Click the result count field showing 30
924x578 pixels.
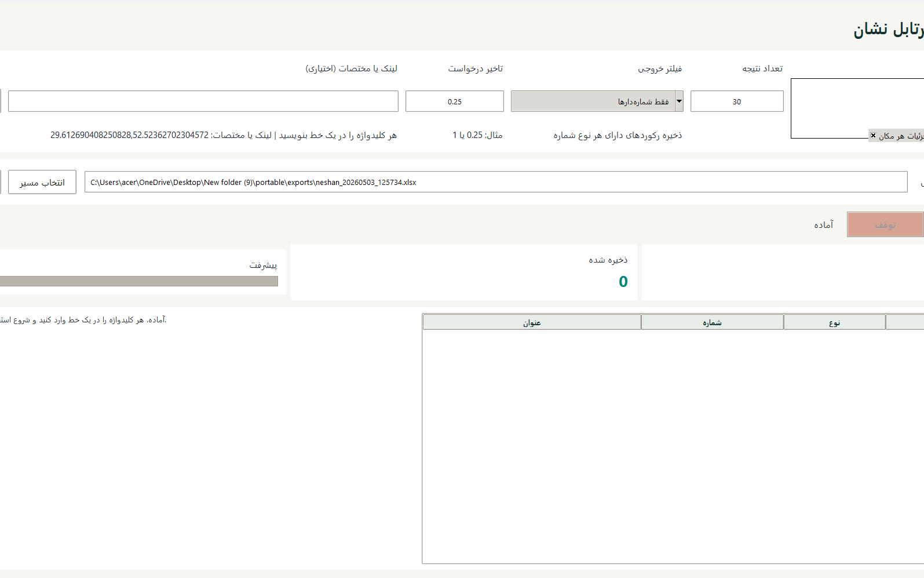tap(737, 101)
